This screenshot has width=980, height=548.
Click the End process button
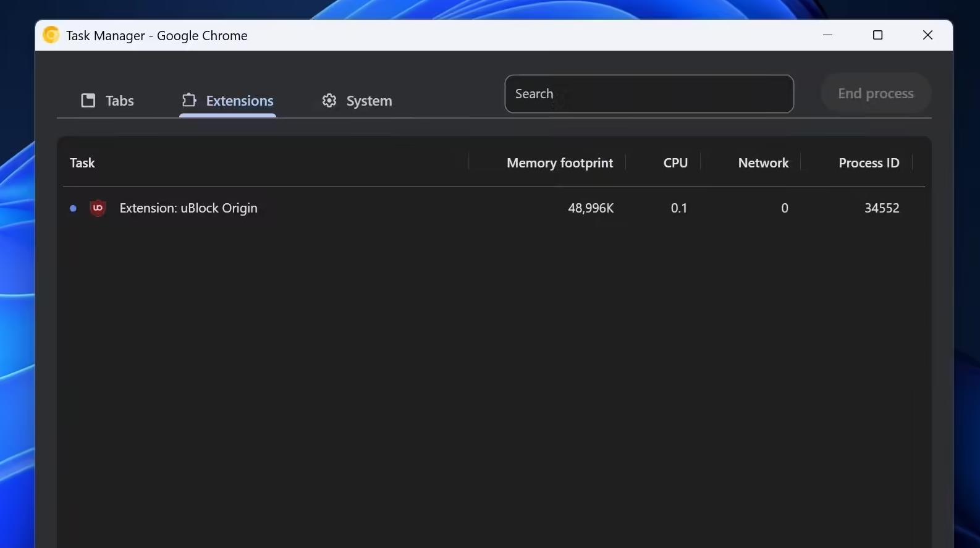[x=876, y=93]
